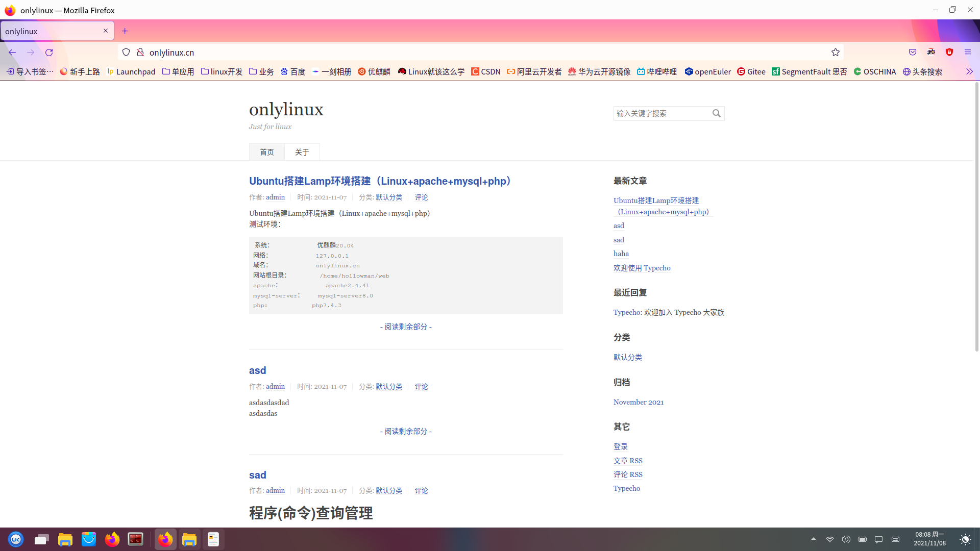980x551 pixels.
Task: Bookmark this page with star icon
Action: pyautogui.click(x=835, y=52)
